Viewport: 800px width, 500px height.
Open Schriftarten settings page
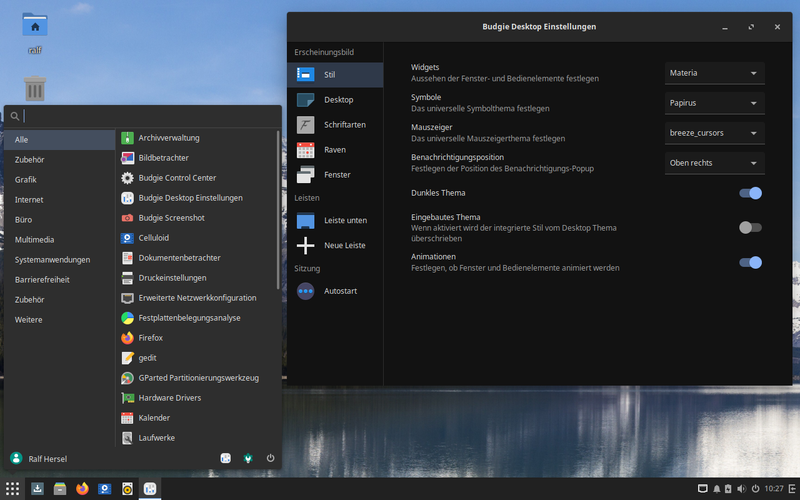tap(335, 125)
